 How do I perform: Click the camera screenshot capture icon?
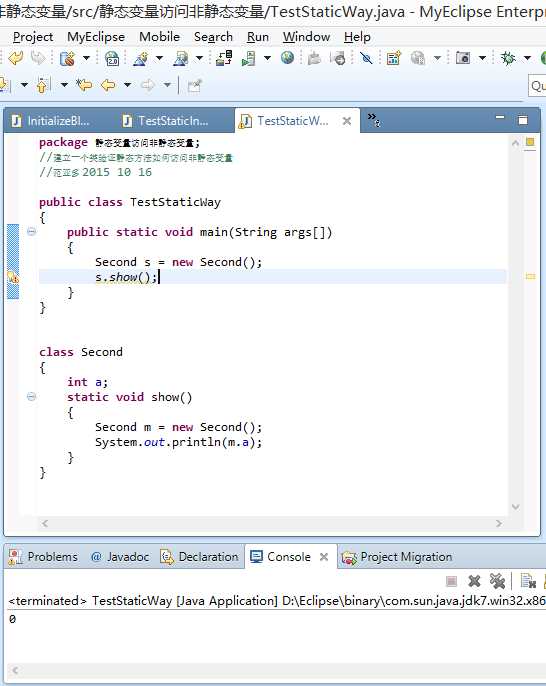tap(463, 58)
